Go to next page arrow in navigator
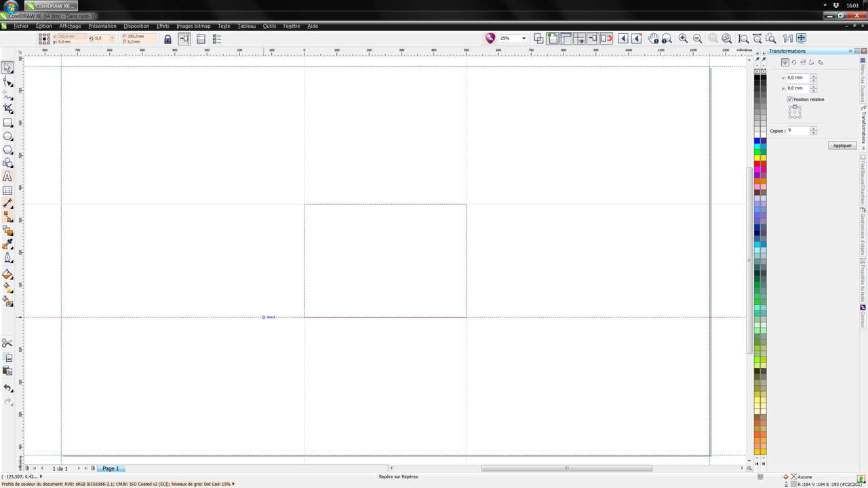 coord(79,468)
